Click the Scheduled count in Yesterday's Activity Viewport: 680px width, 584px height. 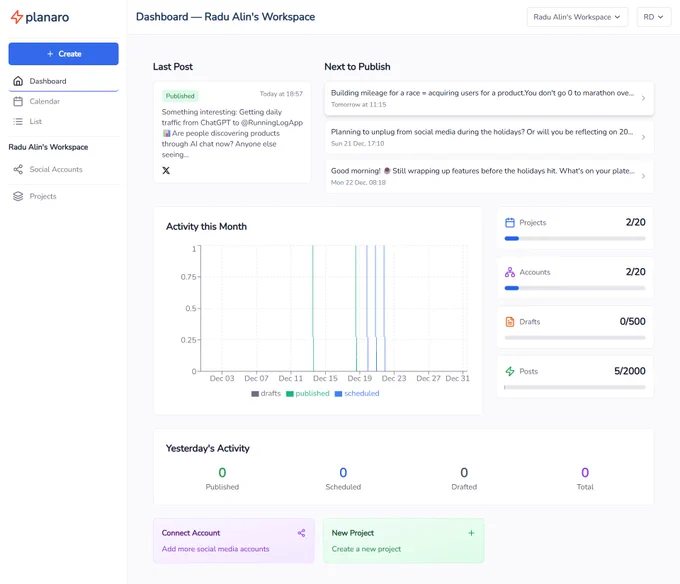[343, 473]
